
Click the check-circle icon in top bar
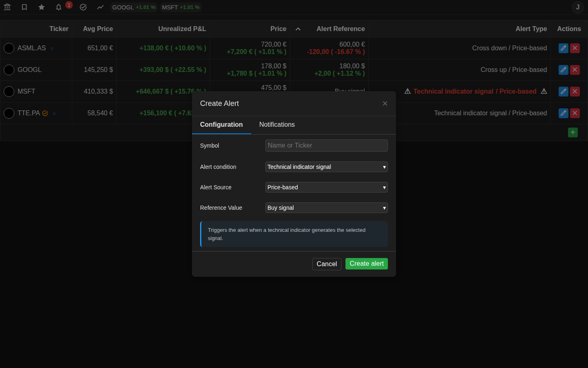pyautogui.click(x=83, y=7)
